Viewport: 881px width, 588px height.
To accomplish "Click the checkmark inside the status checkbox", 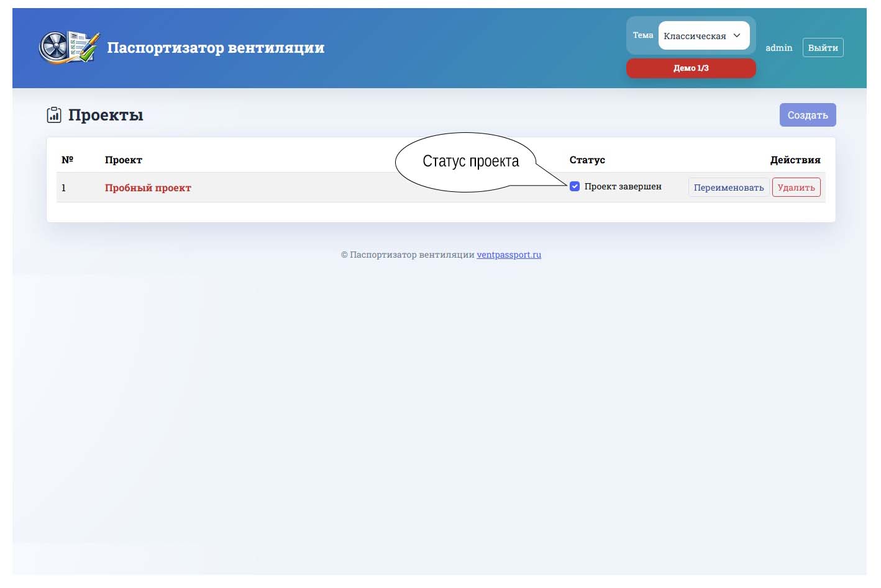I will pos(575,186).
